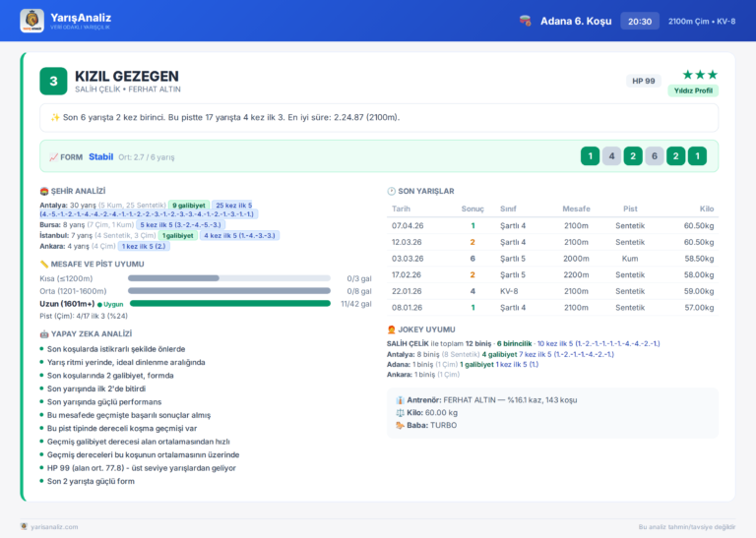Click the horse icon next to Baba

pyautogui.click(x=400, y=425)
